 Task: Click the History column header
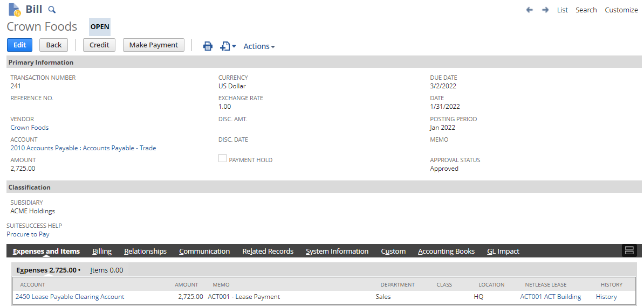pyautogui.click(x=612, y=284)
